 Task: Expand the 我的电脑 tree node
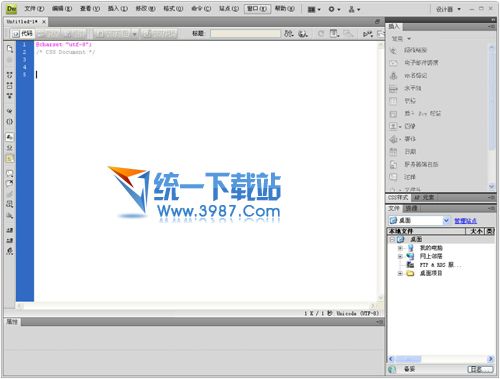(400, 248)
